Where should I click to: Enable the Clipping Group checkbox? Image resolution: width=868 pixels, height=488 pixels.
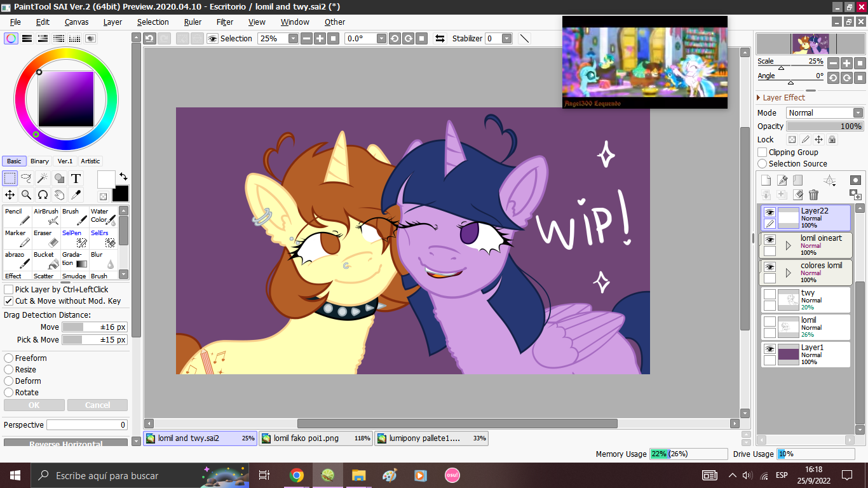[763, 152]
